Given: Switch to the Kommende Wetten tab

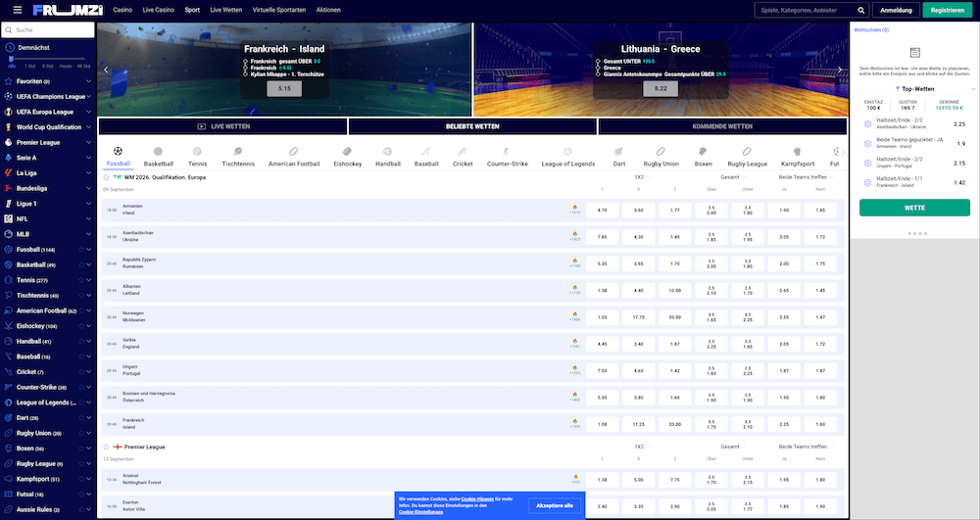Looking at the screenshot, I should 722,126.
